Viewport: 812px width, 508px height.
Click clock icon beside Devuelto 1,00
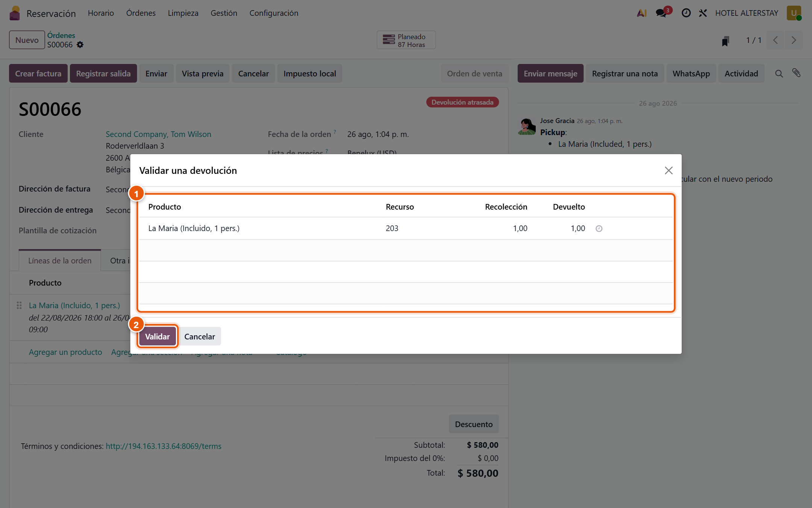point(599,228)
